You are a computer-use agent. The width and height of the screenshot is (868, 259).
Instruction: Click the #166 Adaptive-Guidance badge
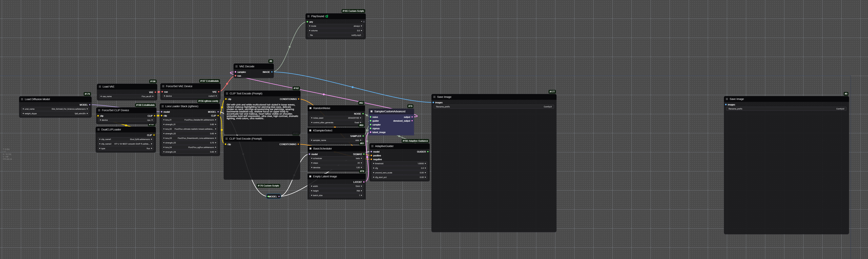415,141
